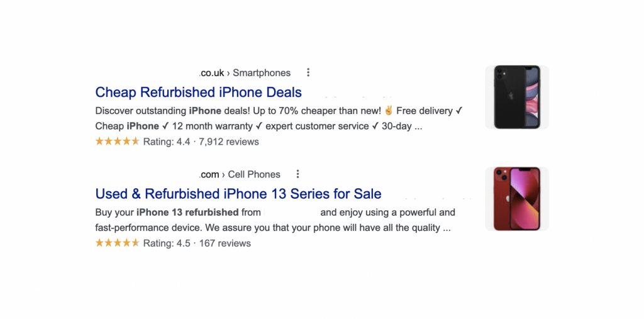The width and height of the screenshot is (644, 319).
Task: Click the .co.uk site address text
Action: (x=212, y=73)
